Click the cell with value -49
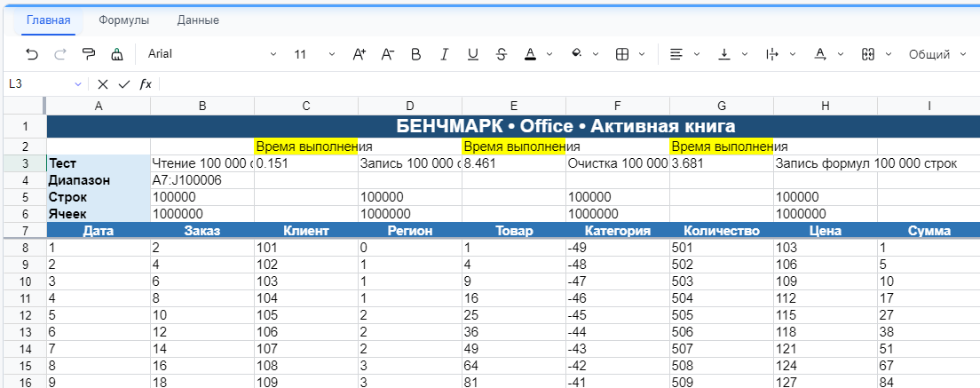The width and height of the screenshot is (980, 388). (x=618, y=248)
